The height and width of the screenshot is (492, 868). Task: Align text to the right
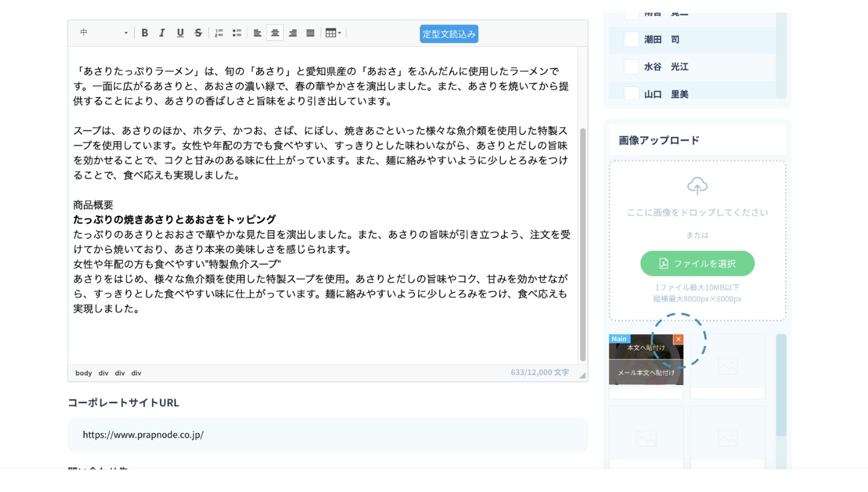point(293,33)
